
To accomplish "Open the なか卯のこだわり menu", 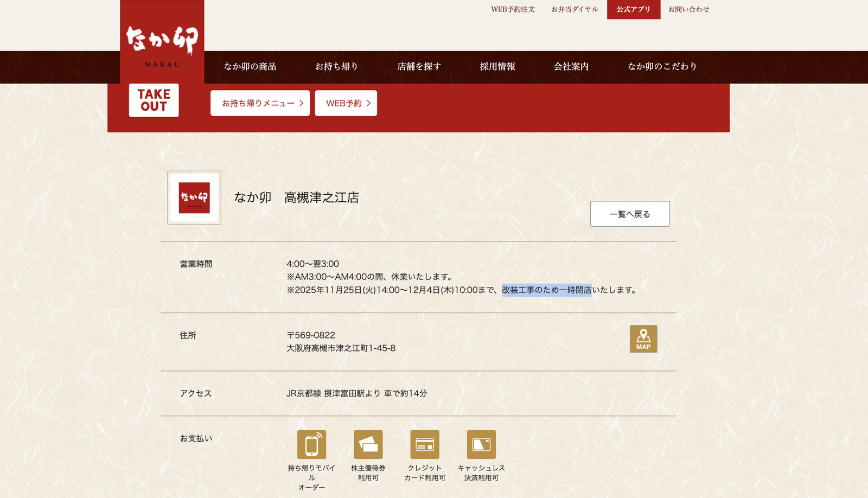I will [x=662, y=67].
